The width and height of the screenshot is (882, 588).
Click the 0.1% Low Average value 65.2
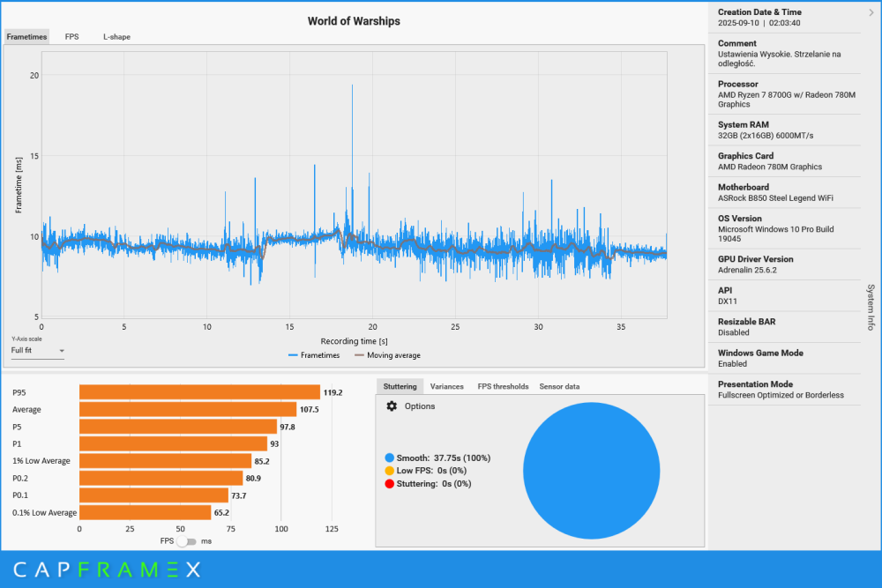tap(221, 512)
